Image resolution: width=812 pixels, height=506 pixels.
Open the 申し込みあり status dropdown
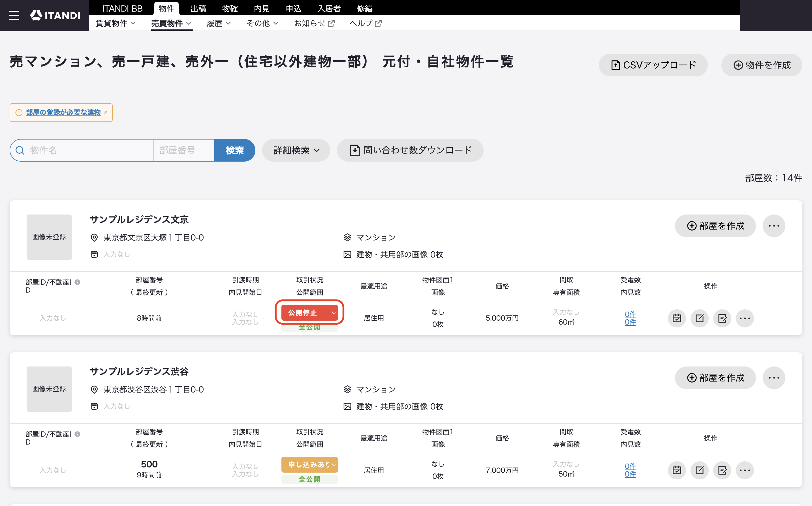click(x=310, y=464)
